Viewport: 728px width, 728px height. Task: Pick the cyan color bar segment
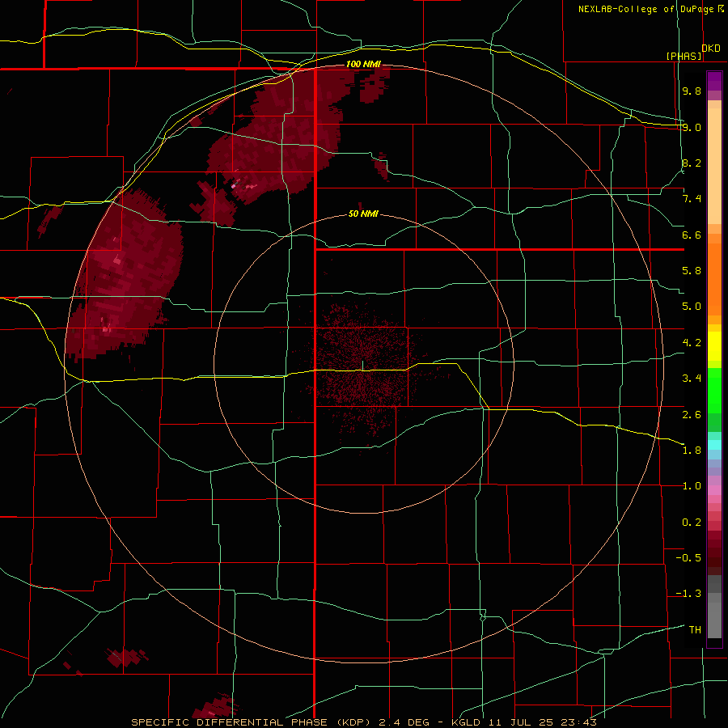pyautogui.click(x=714, y=445)
